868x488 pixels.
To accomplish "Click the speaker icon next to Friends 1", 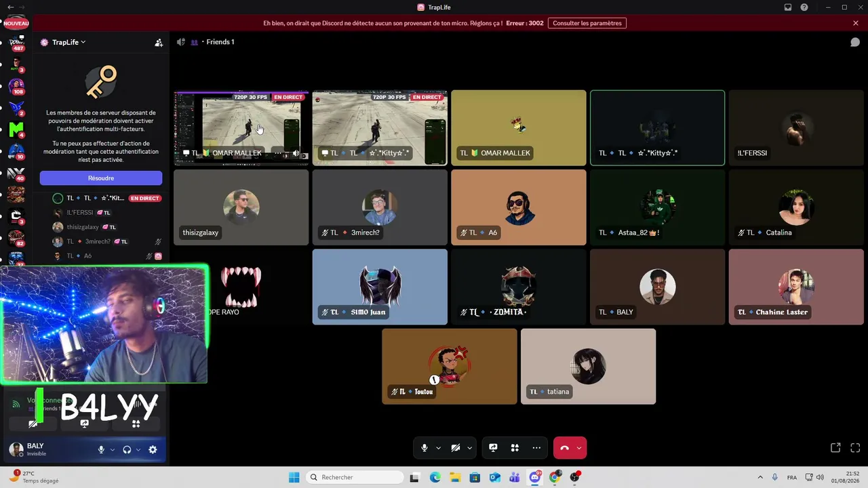I will [181, 42].
